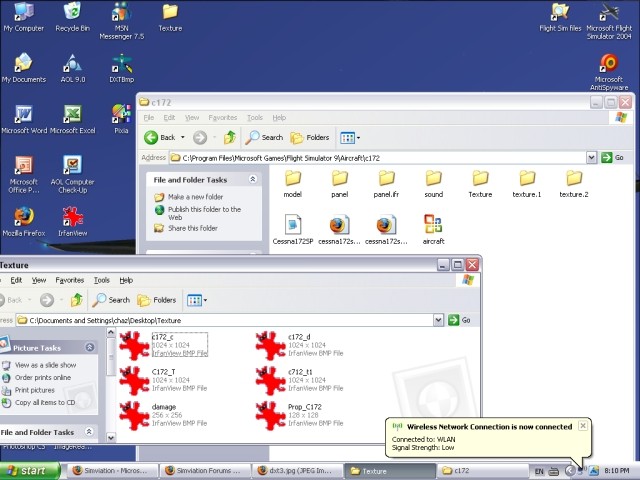Image resolution: width=640 pixels, height=480 pixels.
Task: Close the wireless network connection balloon
Action: point(583,426)
